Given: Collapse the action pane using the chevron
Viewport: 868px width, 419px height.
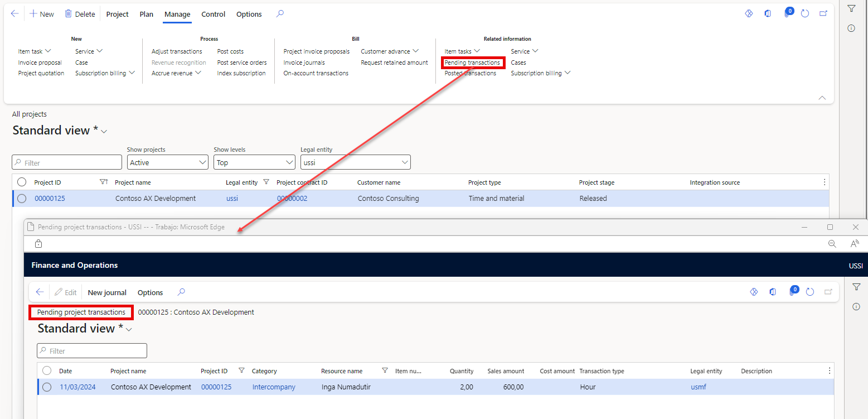Looking at the screenshot, I should (x=822, y=98).
